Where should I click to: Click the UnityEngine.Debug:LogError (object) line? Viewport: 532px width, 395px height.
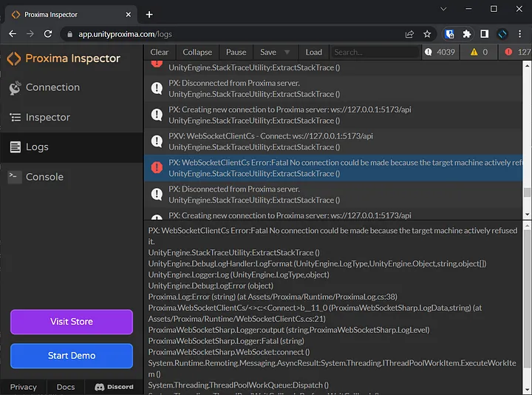pos(211,286)
